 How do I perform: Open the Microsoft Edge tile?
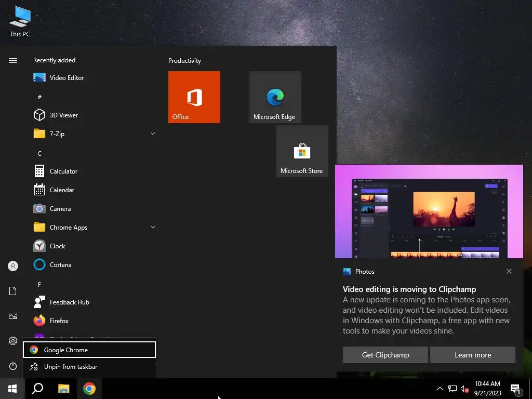(x=275, y=97)
